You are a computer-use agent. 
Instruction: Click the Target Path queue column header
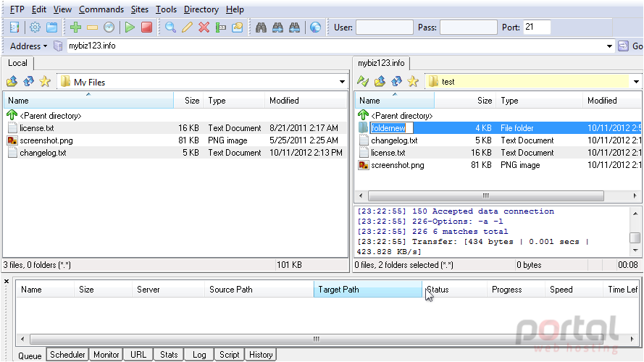point(367,290)
